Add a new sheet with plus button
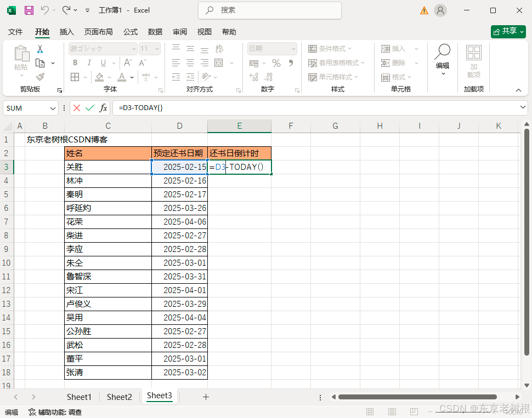This screenshot has height=418, width=532. tap(206, 397)
